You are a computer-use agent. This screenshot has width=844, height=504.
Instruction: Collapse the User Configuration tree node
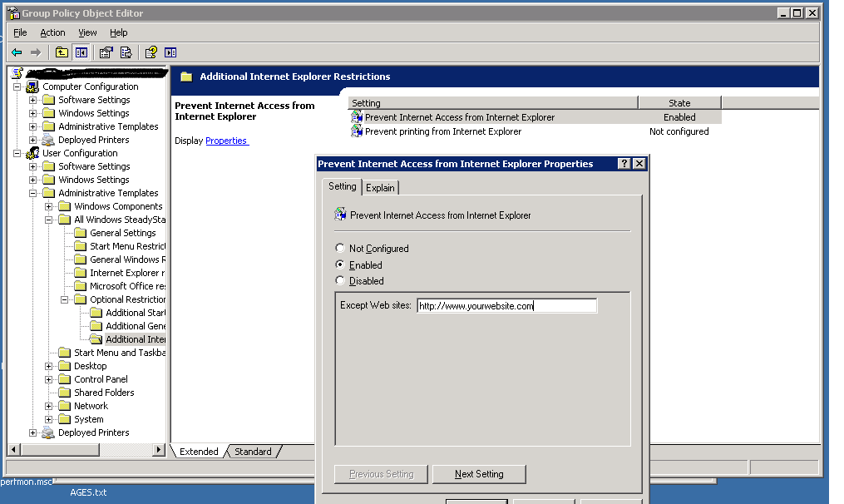pos(17,153)
